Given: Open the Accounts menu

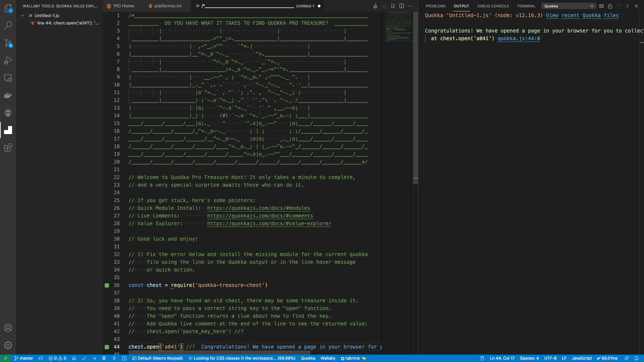Looking at the screenshot, I should [x=8, y=328].
